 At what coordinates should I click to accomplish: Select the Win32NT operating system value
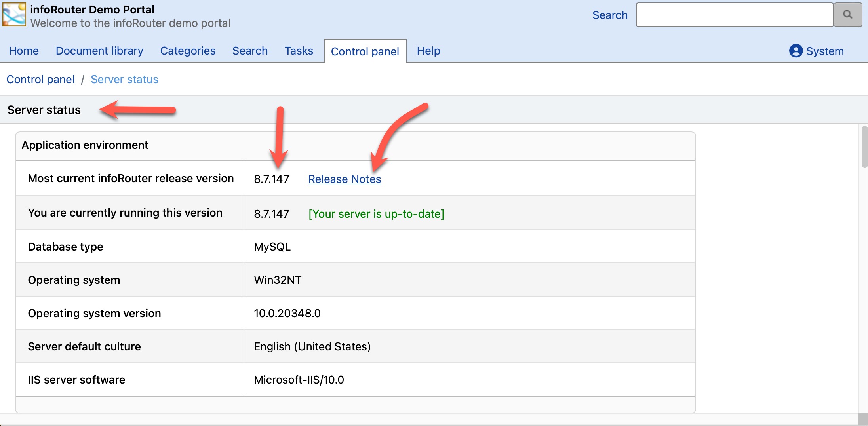point(278,280)
